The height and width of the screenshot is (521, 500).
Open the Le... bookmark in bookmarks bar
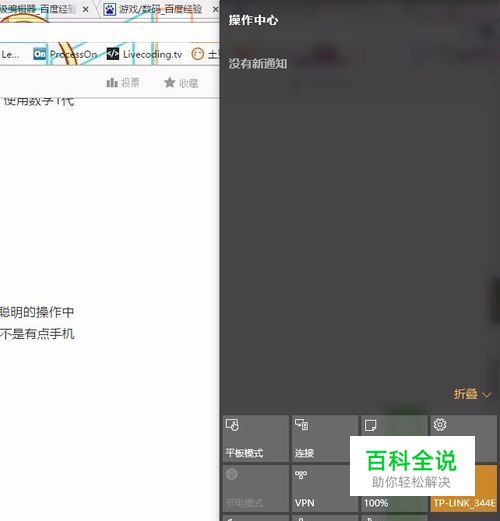10,54
